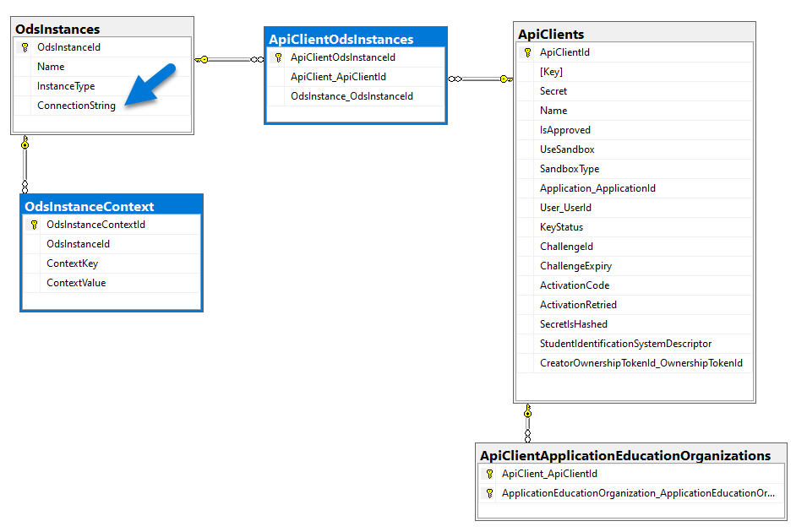Screen dimensions: 807x532
Task: Select the OdsInstanceContextId column row
Action: [112, 225]
